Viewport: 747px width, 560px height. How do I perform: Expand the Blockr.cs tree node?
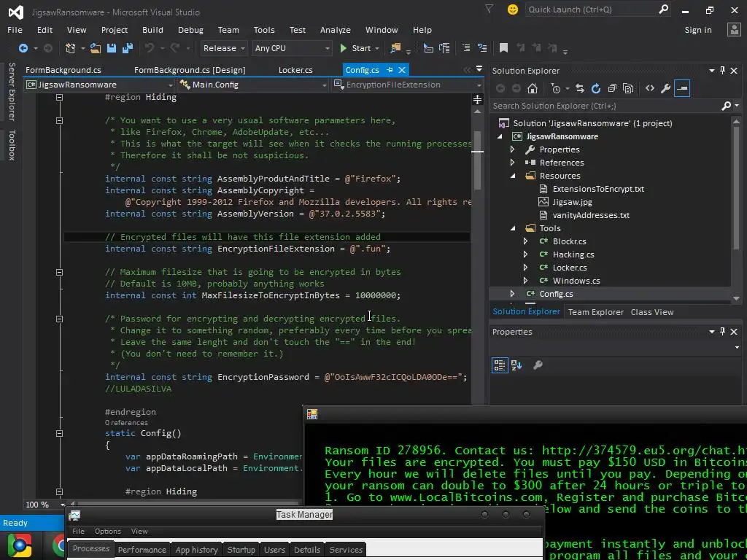click(525, 241)
